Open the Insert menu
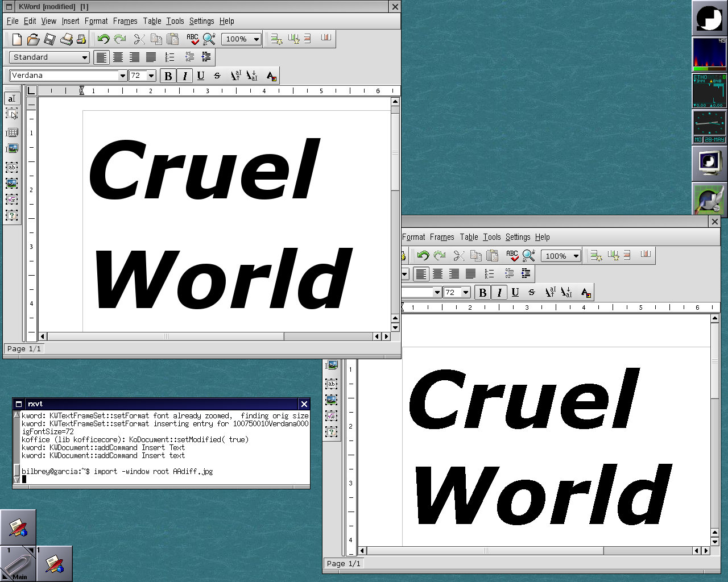Image resolution: width=728 pixels, height=582 pixels. click(70, 21)
